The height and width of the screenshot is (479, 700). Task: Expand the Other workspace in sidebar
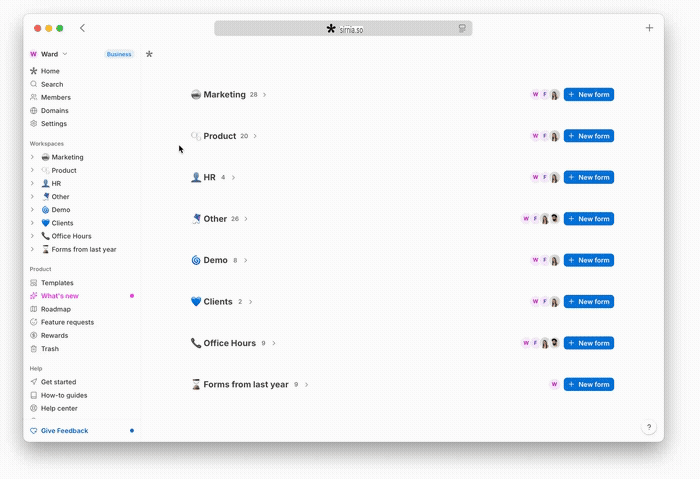coord(32,196)
